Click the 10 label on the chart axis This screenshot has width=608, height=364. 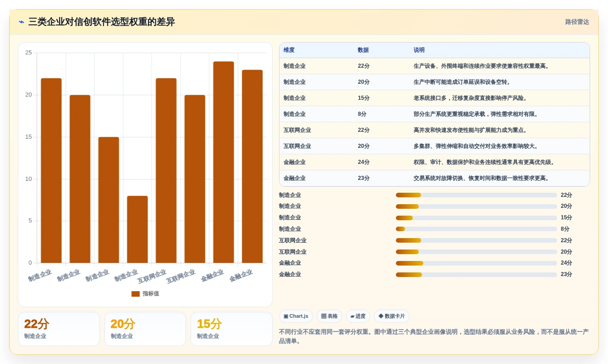click(28, 179)
